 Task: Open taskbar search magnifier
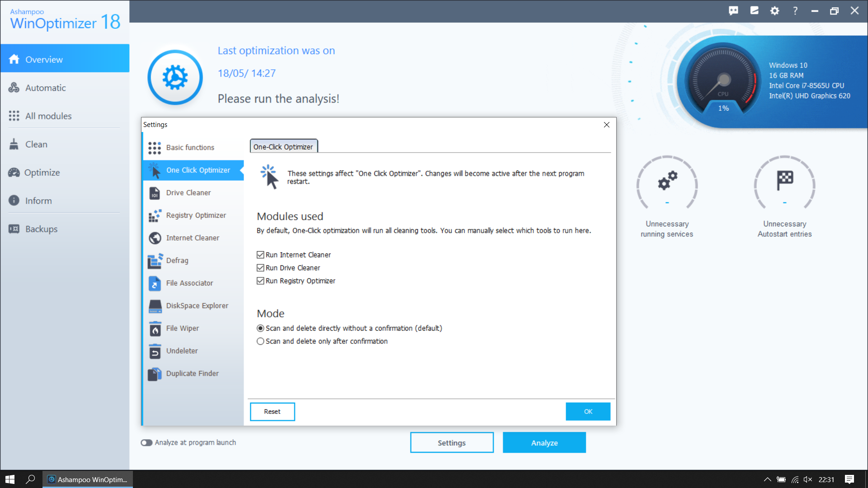pyautogui.click(x=30, y=479)
